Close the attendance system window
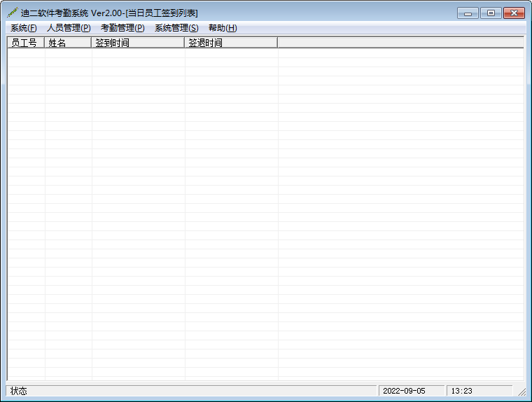 (514, 13)
